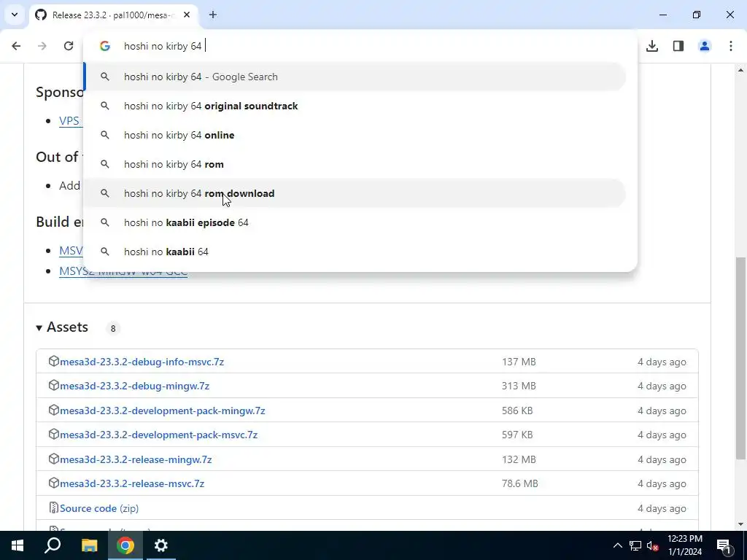Open the Windows Start menu
The width and height of the screenshot is (747, 560).
click(18, 545)
